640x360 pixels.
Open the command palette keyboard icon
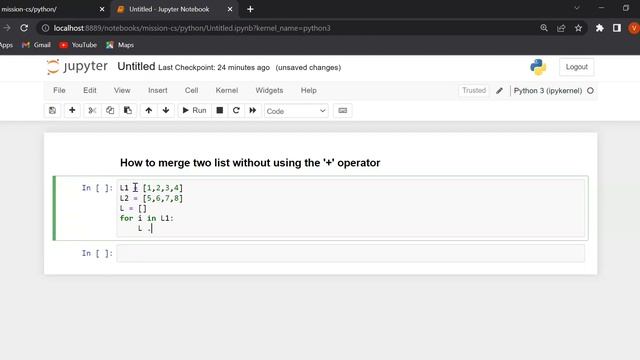pos(342,110)
